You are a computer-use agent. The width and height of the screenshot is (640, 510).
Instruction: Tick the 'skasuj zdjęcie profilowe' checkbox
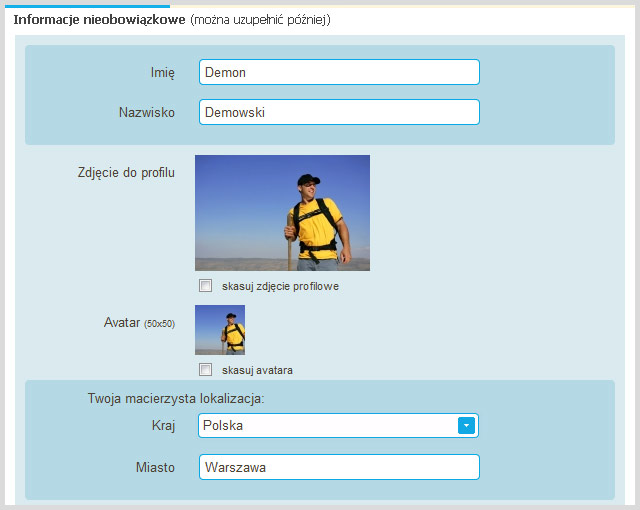[x=205, y=286]
